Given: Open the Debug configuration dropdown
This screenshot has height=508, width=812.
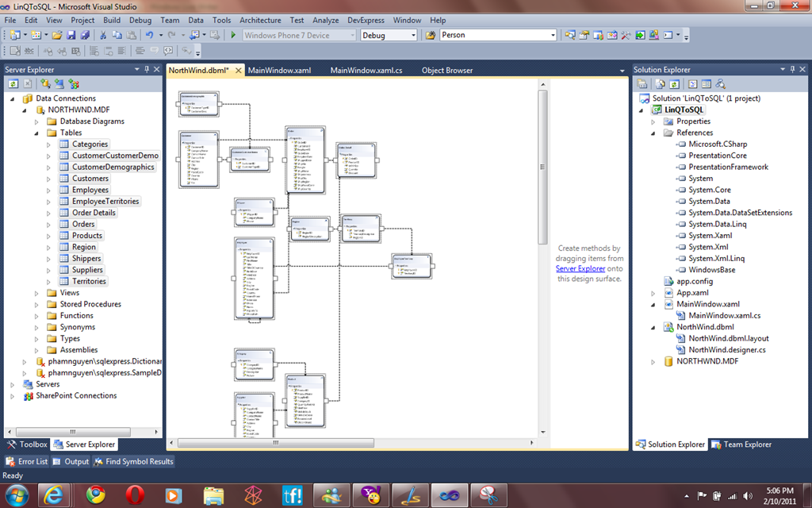Looking at the screenshot, I should 412,35.
